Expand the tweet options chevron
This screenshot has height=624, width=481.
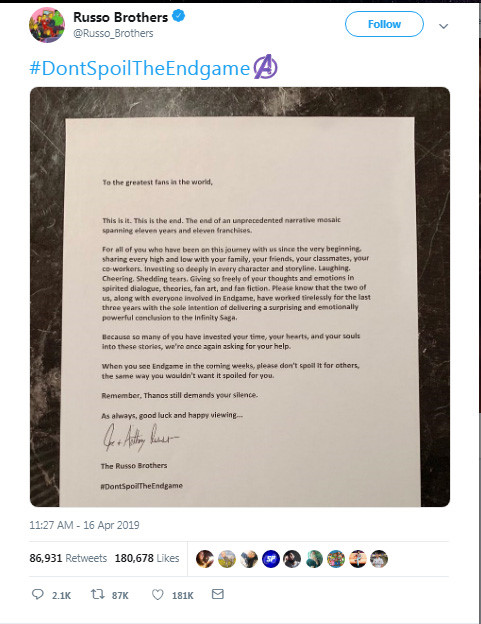[x=444, y=26]
